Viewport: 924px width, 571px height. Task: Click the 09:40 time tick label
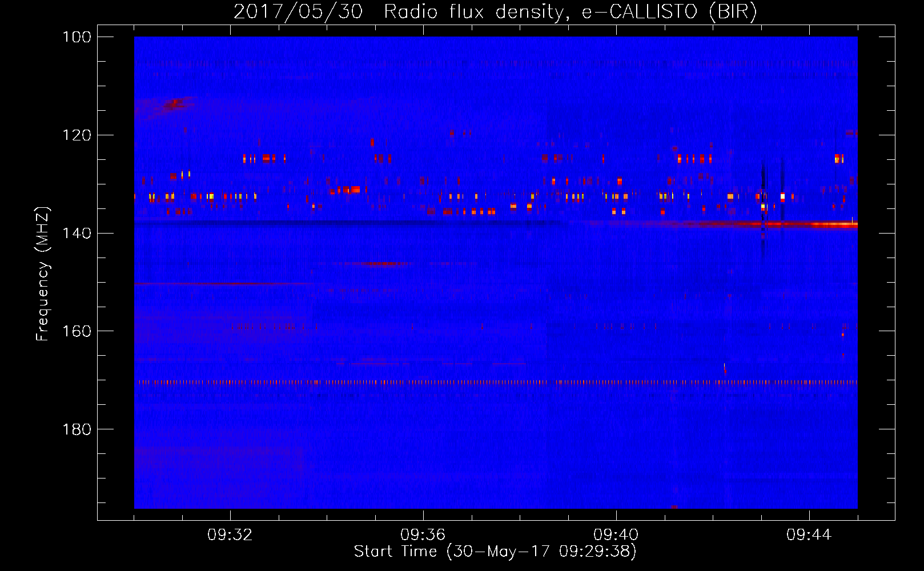pyautogui.click(x=616, y=535)
